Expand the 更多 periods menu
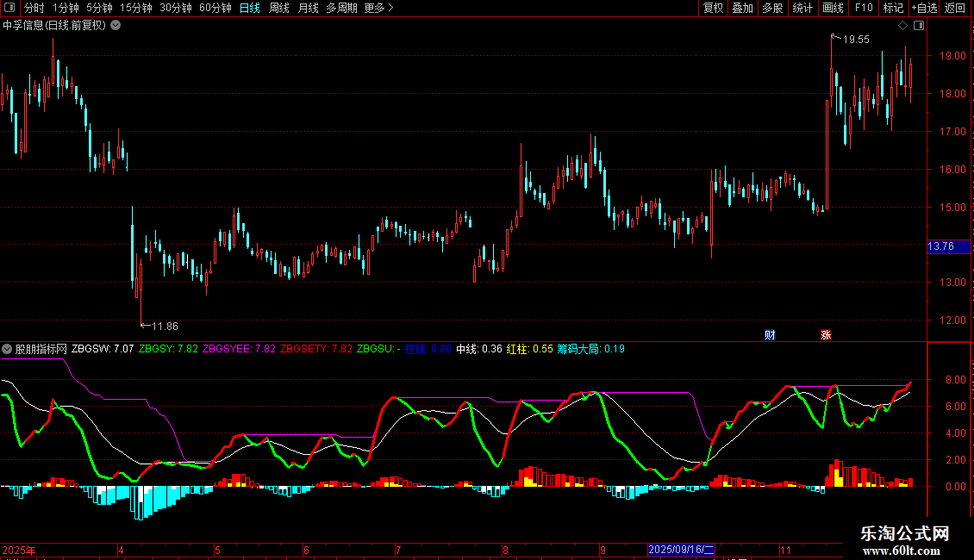This screenshot has width=974, height=560. point(378,8)
